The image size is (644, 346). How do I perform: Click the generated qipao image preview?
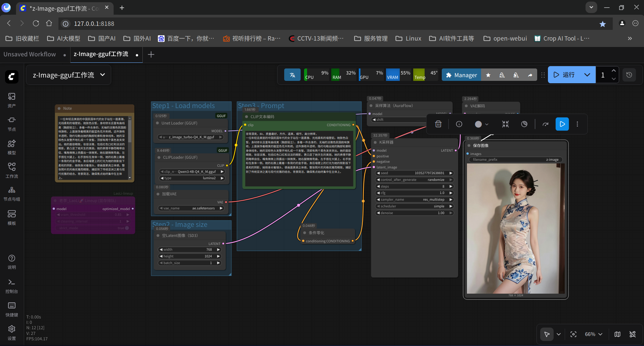point(516,229)
